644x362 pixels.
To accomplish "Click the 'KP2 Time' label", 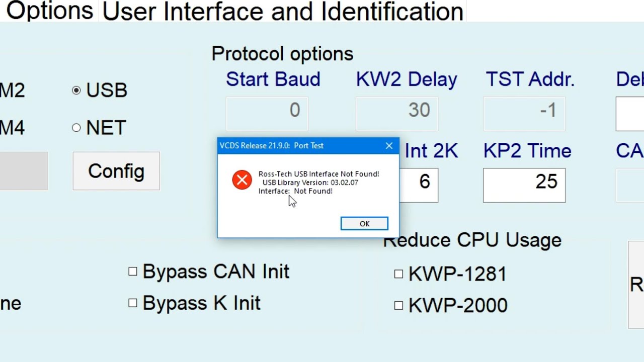I will point(527,151).
